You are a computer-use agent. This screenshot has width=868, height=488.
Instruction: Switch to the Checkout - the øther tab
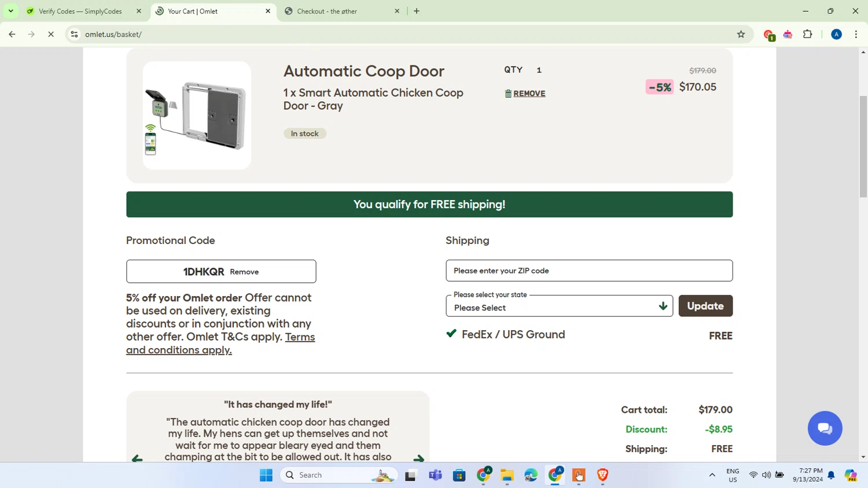(x=343, y=11)
